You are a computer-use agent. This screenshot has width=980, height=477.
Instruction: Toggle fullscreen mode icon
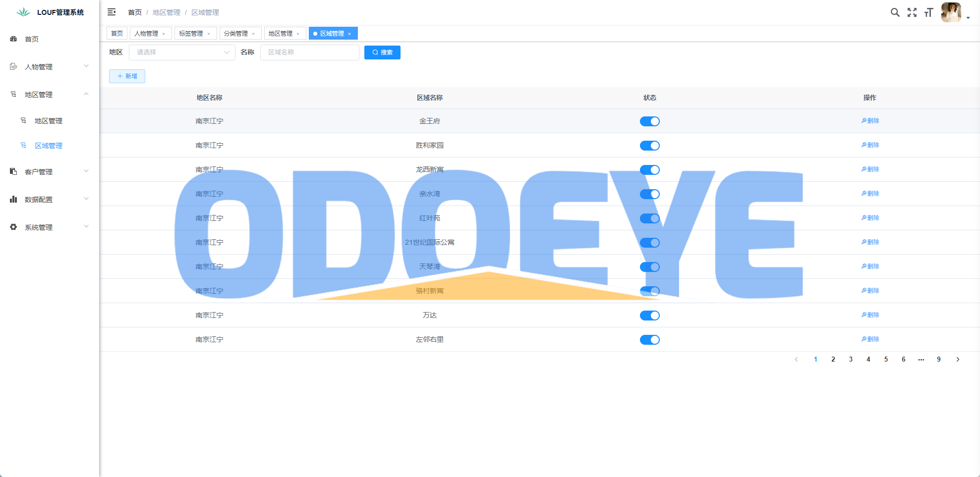pos(912,12)
